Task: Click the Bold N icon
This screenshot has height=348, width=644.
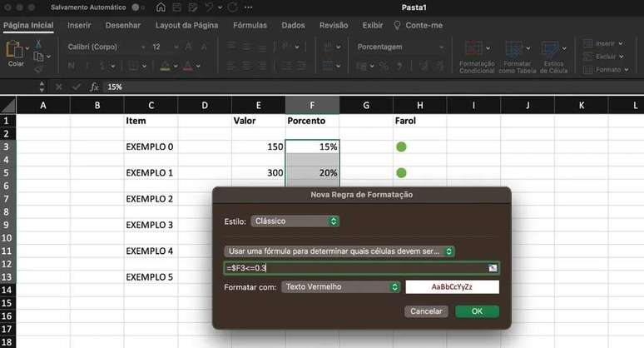Action: (x=72, y=65)
